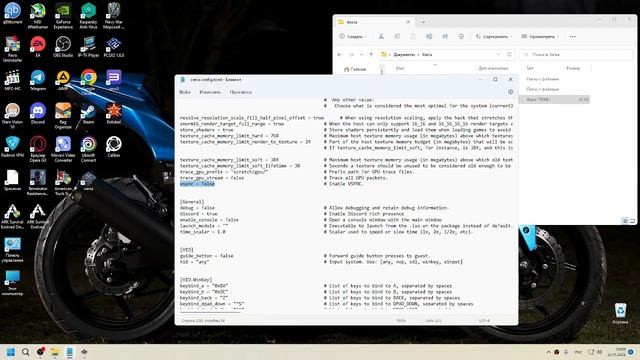Open the View menu in Notepad
Screen dimensions: 640x360
coord(240,92)
